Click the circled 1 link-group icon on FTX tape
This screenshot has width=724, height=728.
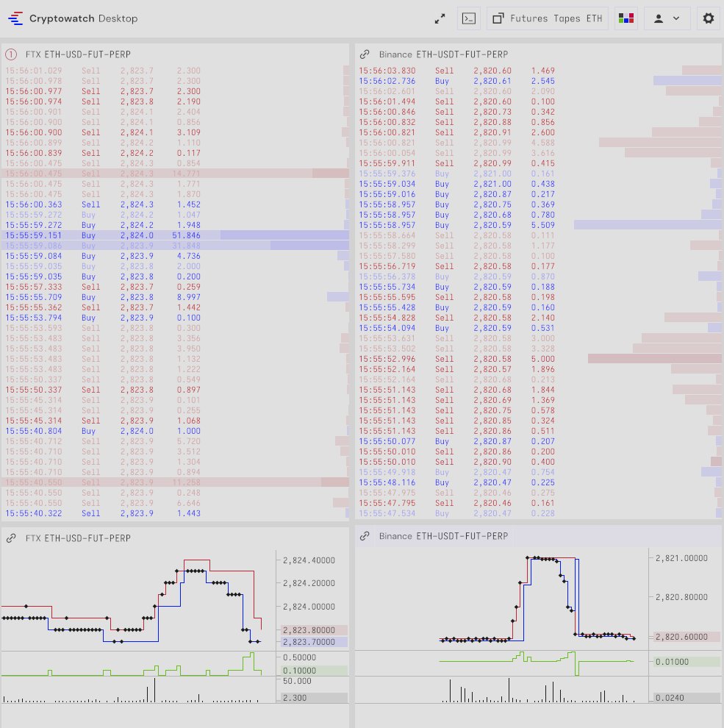pos(11,54)
